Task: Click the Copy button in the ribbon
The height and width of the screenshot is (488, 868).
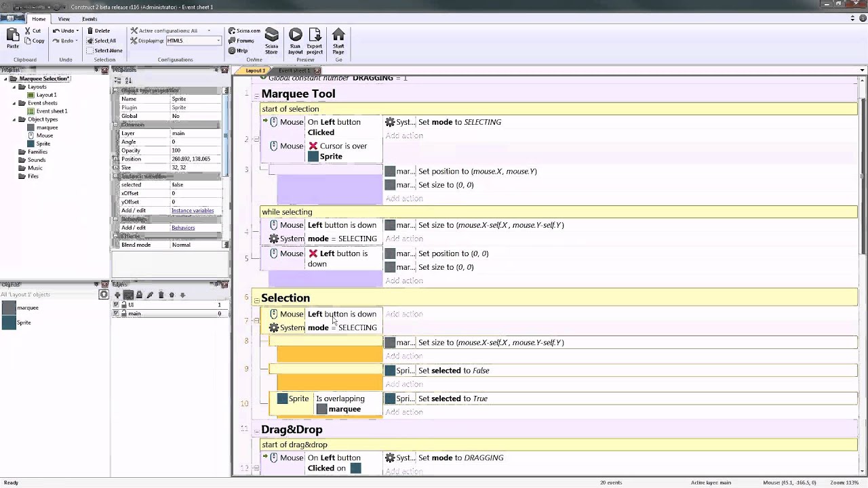Action: pos(35,41)
